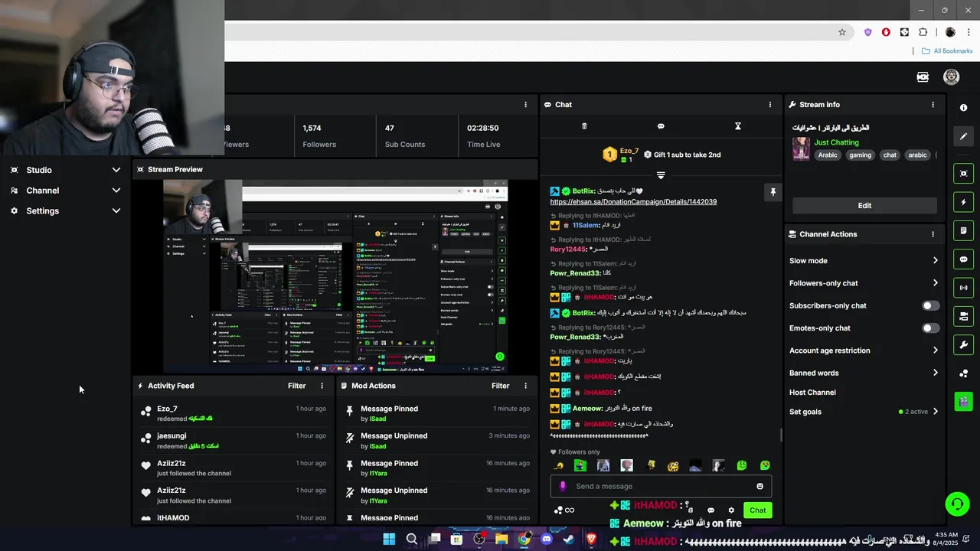
Task: Click the Windows Start button
Action: (389, 540)
